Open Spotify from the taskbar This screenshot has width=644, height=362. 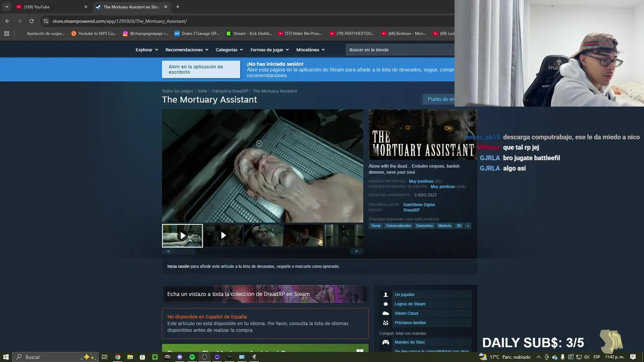[192, 357]
